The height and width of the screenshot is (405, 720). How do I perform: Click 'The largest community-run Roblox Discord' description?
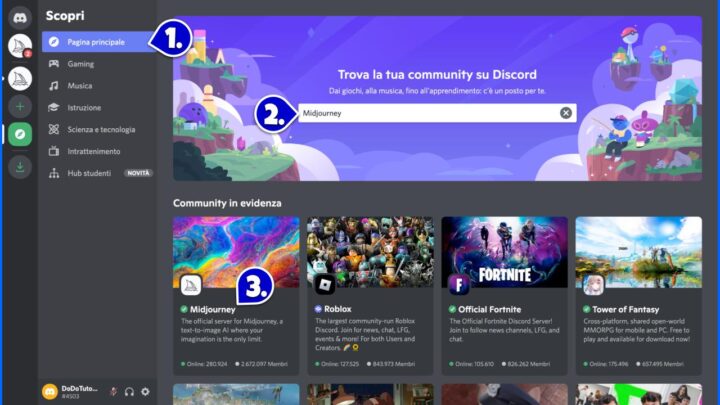[365, 334]
